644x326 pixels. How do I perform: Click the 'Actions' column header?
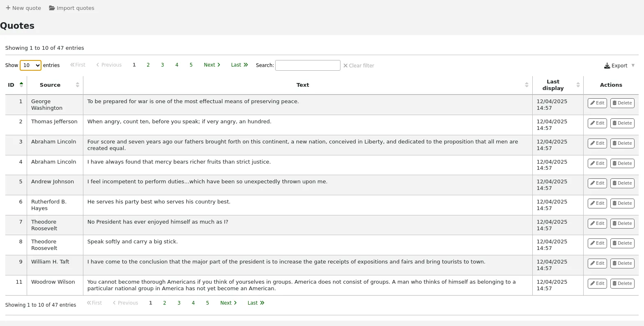(x=611, y=85)
